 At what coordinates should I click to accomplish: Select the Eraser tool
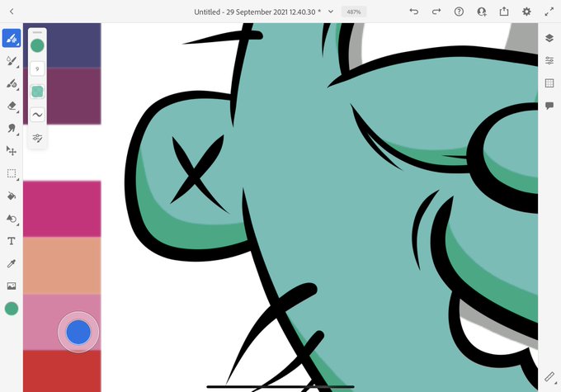pos(12,106)
